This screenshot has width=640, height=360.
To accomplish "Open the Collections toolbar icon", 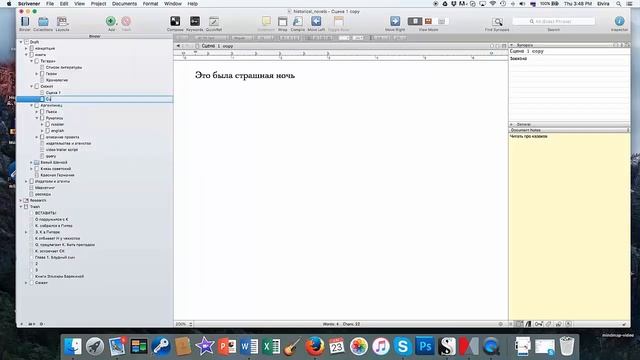I will point(43,22).
